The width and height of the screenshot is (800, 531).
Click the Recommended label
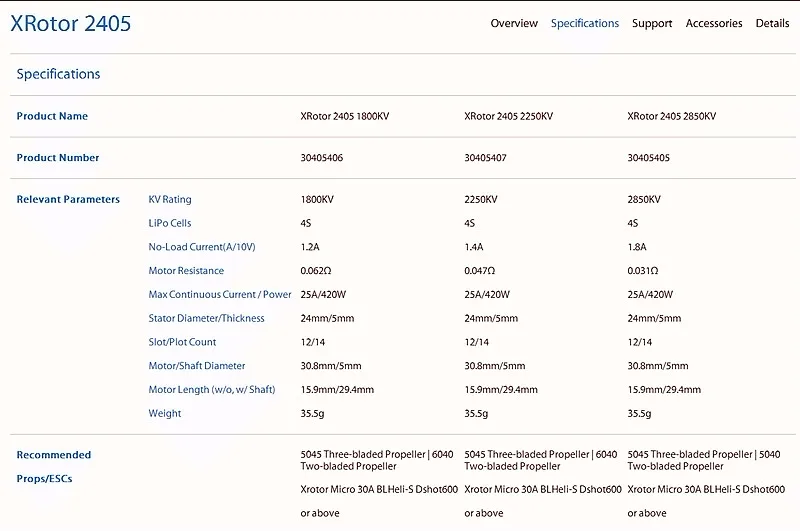pos(54,455)
